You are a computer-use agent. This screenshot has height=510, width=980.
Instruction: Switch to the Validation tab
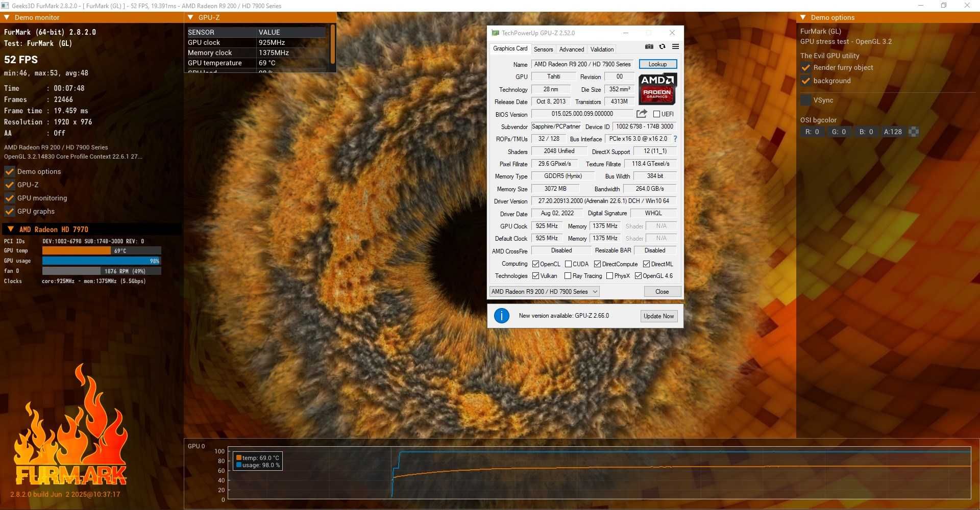click(602, 49)
